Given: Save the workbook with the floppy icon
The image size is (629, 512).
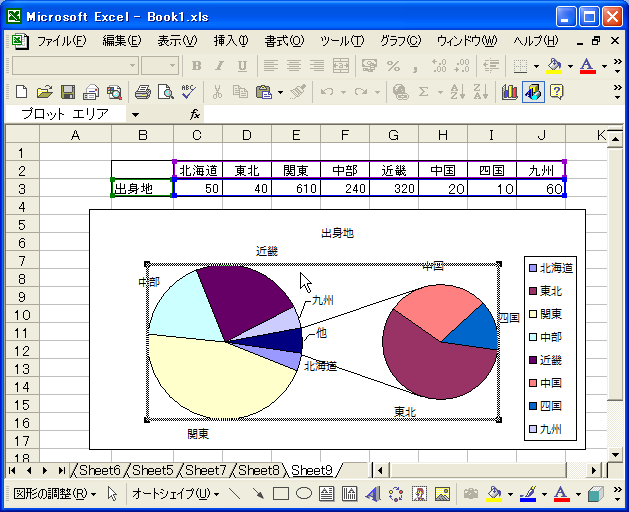Looking at the screenshot, I should pos(68,92).
